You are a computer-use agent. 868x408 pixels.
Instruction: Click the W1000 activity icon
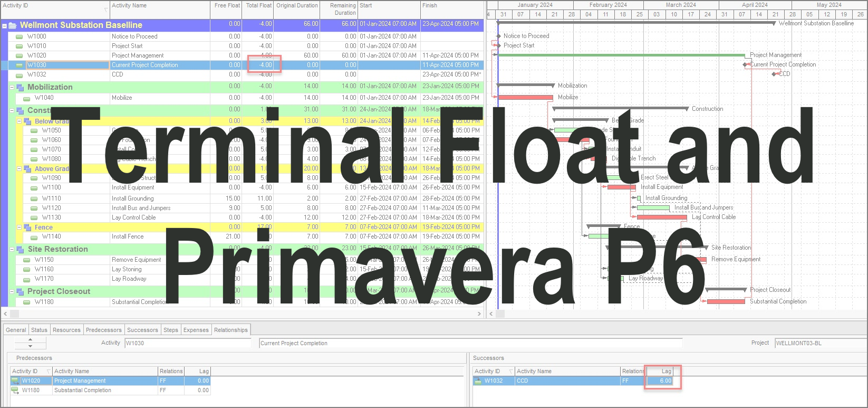click(20, 36)
